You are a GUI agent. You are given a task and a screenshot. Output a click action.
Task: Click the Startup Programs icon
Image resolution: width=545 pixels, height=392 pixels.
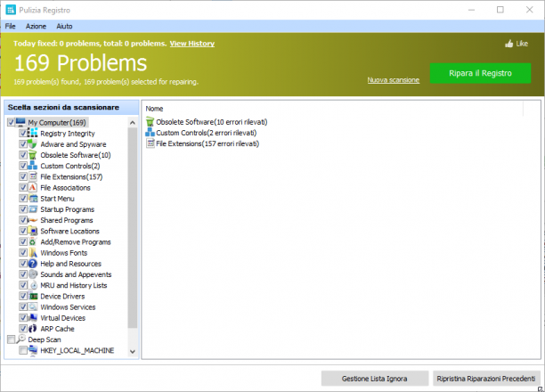(33, 209)
